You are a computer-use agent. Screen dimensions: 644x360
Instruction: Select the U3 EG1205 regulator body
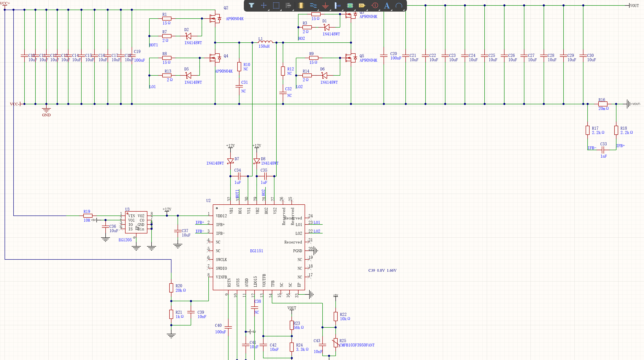click(x=136, y=222)
